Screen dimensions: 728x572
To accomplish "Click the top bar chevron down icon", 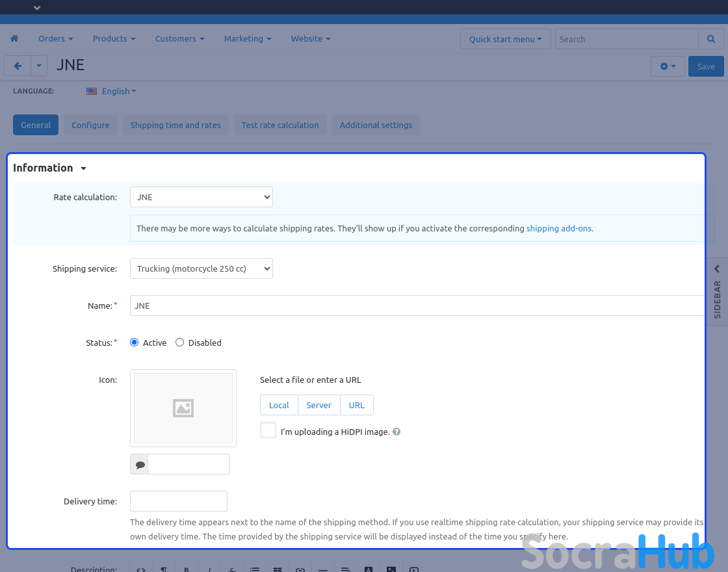I will (x=37, y=8).
